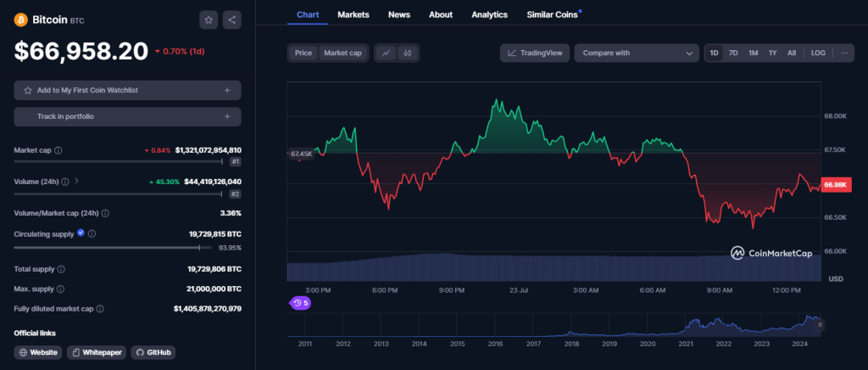Expand Add to My First Coin Watchlist

point(127,90)
